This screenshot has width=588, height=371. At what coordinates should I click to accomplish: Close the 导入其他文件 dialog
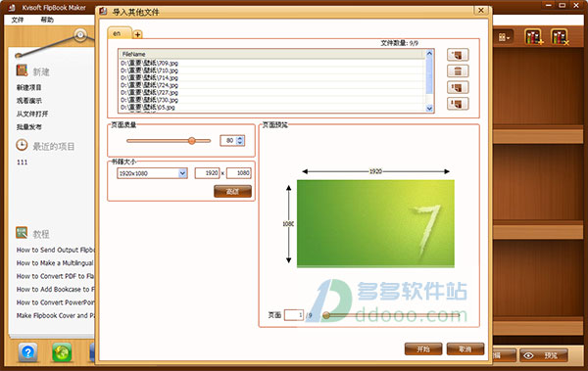(x=481, y=11)
